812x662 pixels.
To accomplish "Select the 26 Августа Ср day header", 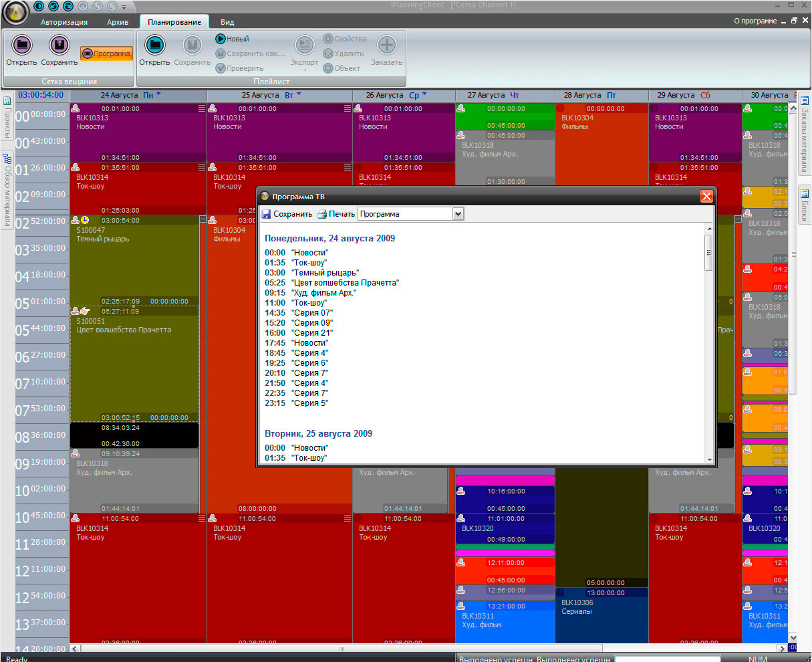I will [x=404, y=96].
